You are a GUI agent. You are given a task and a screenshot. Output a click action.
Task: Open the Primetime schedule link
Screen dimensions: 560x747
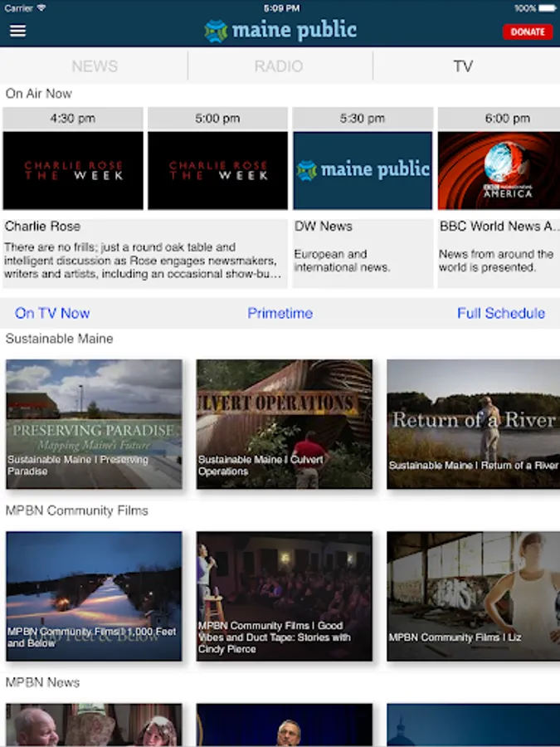[x=280, y=313]
